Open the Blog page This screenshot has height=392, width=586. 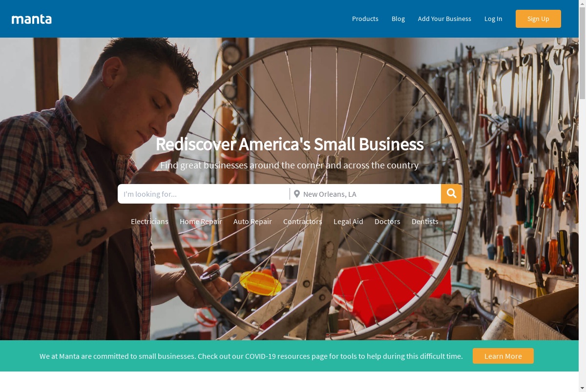tap(398, 19)
